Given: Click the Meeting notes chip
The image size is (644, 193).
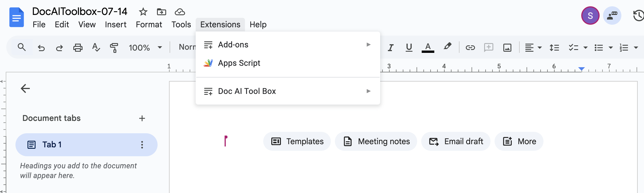Looking at the screenshot, I should pyautogui.click(x=376, y=141).
